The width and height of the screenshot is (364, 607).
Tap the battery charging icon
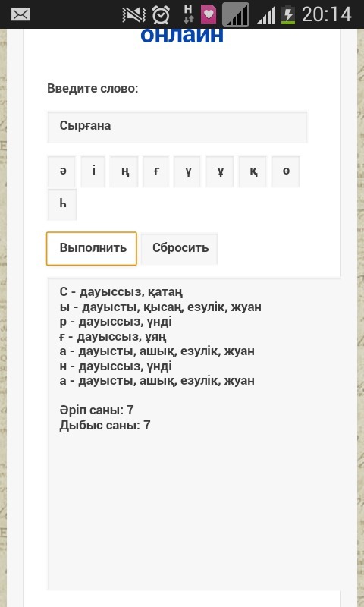tap(287, 14)
